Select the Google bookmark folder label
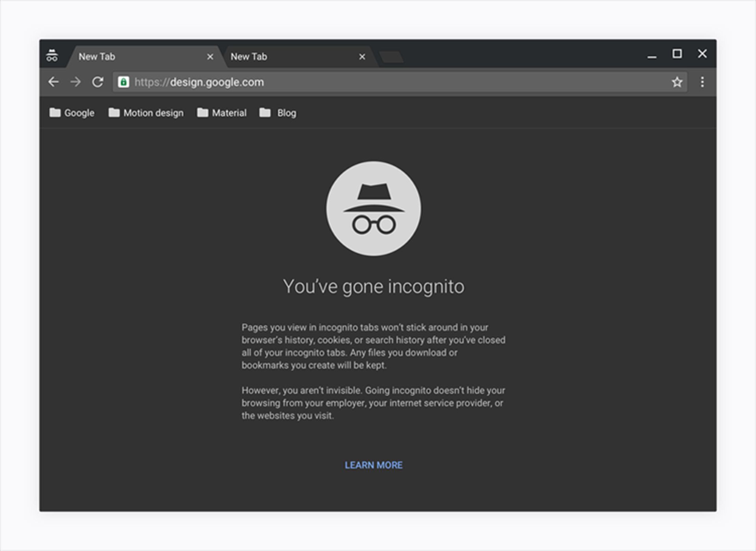The image size is (756, 551). coord(79,113)
